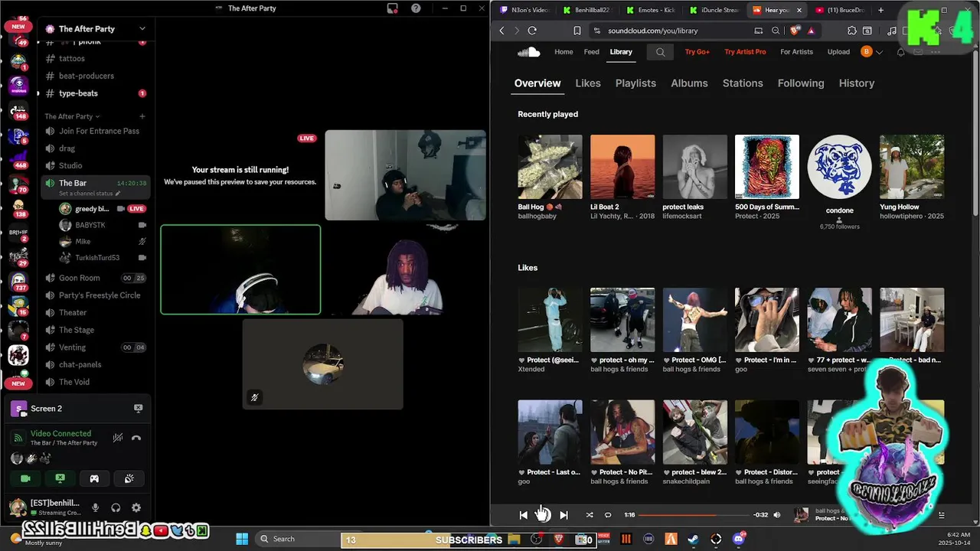
Task: Collapse The After Party channel category
Action: (x=73, y=116)
